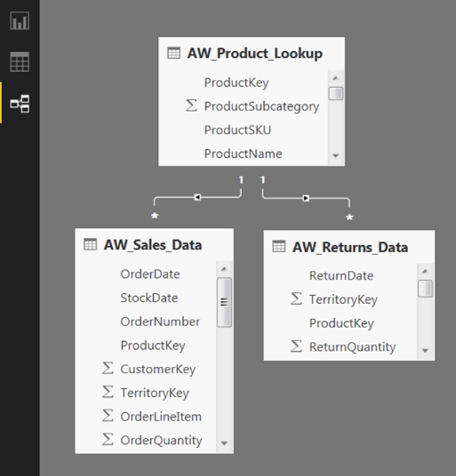
Task: Select the ReturnDate field in AW_Returns_Data
Action: [x=341, y=276]
